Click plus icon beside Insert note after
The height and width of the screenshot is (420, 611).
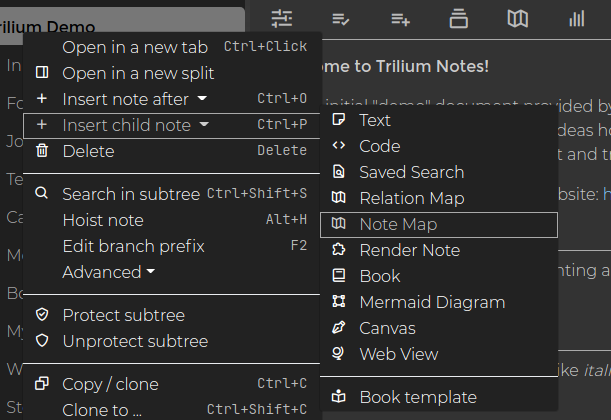pos(42,99)
